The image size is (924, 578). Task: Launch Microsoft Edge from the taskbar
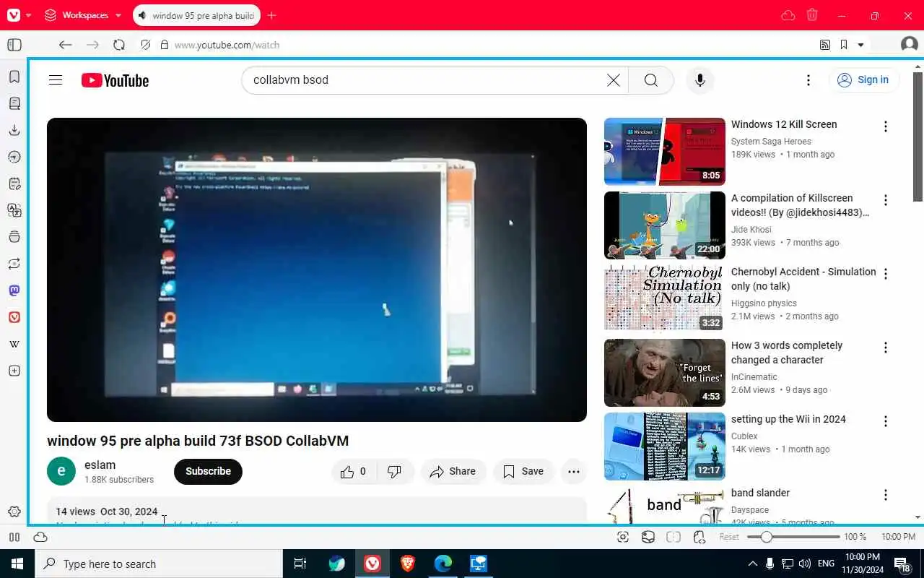click(x=443, y=564)
